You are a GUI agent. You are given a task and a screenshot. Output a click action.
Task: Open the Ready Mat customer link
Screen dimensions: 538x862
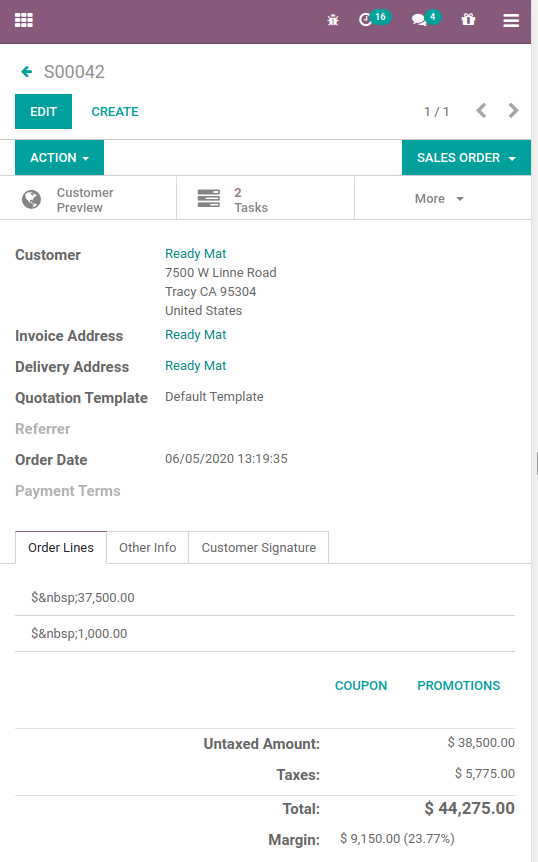coord(196,253)
